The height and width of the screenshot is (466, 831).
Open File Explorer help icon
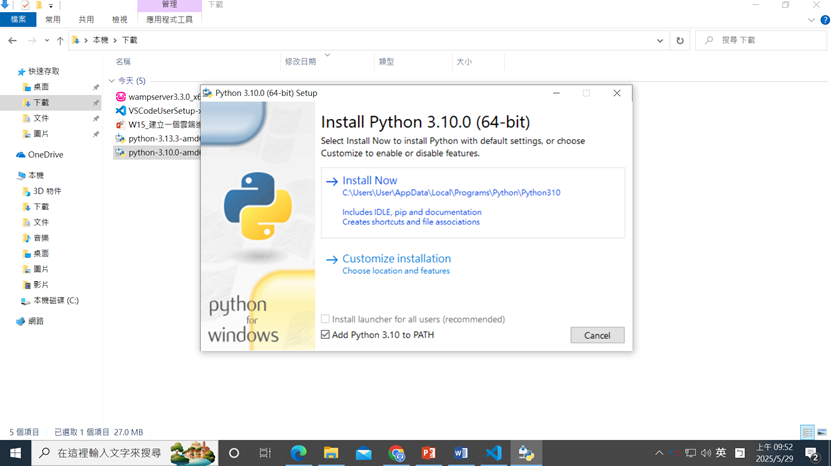(825, 20)
